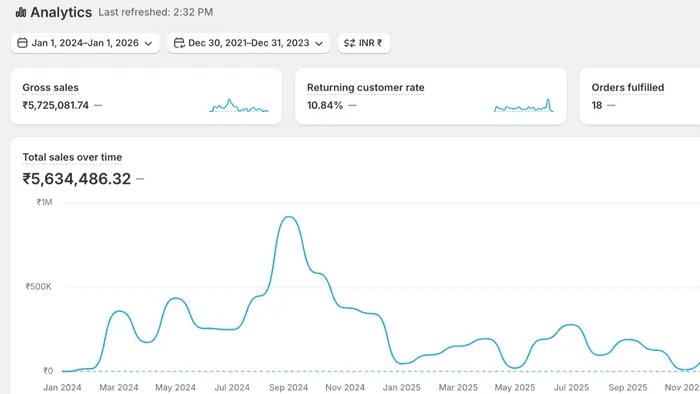Screen dimensions: 700x394
Task: Click the Gross sales sparkline chart
Action: (x=239, y=105)
